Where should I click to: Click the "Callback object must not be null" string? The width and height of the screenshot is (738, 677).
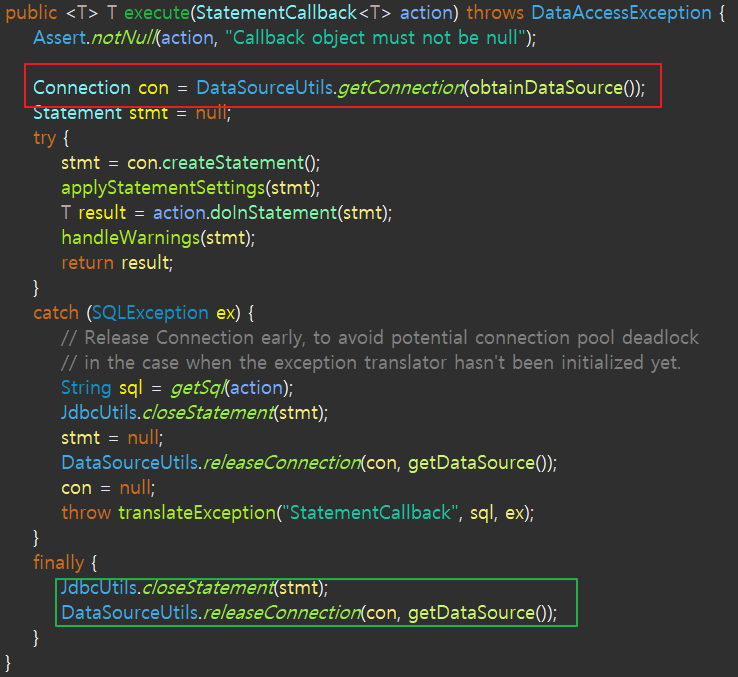point(375,38)
